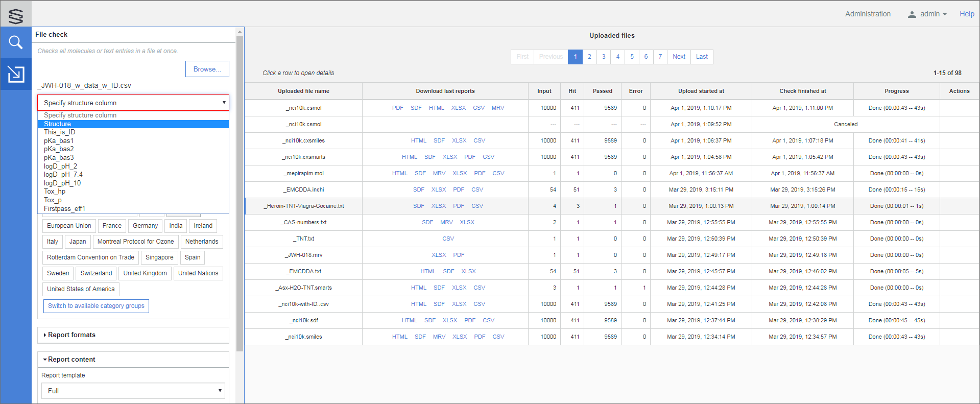Open the Administration menu

point(867,14)
